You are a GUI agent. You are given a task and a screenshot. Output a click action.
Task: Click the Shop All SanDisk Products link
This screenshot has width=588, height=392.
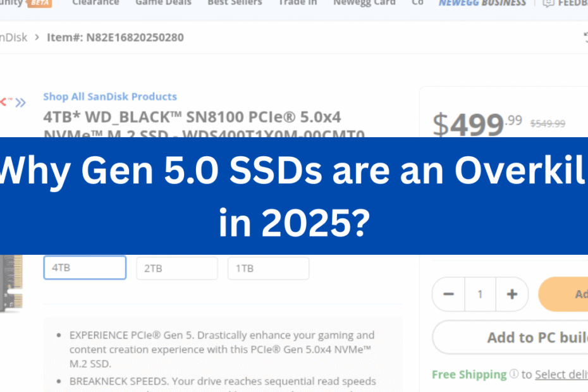pyautogui.click(x=110, y=96)
